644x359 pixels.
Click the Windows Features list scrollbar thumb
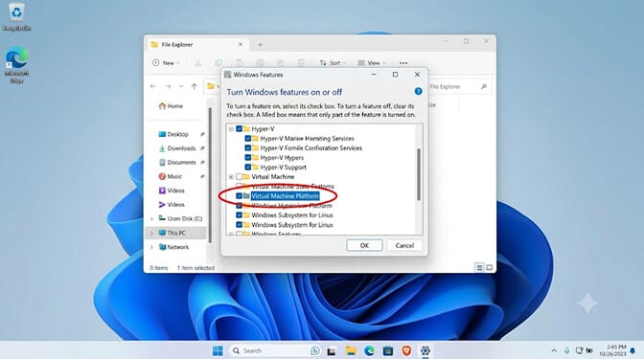pyautogui.click(x=419, y=174)
